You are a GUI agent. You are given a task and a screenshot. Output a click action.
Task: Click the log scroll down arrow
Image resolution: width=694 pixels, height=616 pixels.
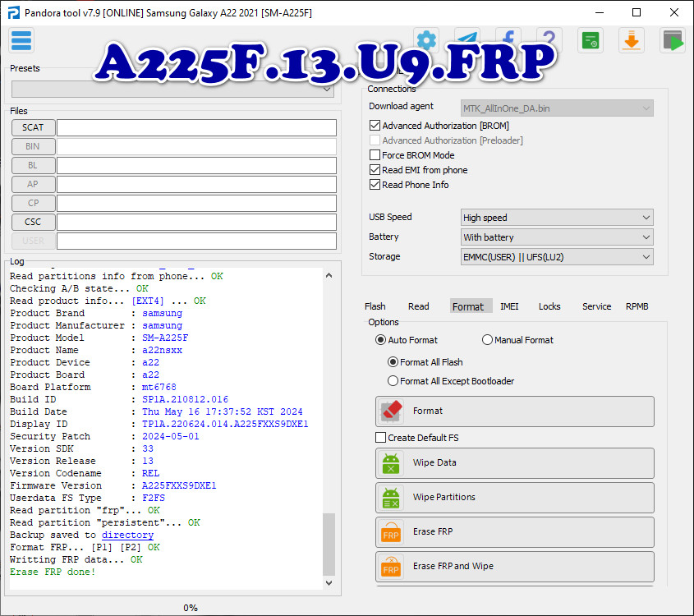329,583
